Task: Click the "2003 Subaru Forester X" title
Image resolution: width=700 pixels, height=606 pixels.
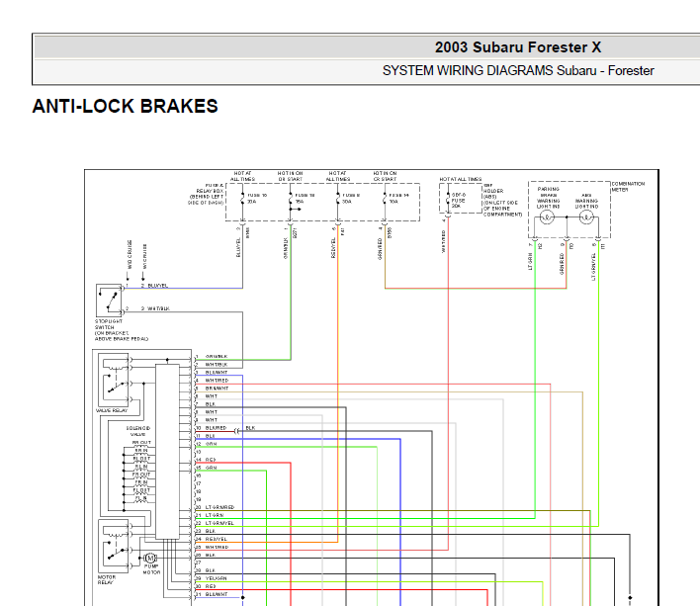Action: pos(518,47)
